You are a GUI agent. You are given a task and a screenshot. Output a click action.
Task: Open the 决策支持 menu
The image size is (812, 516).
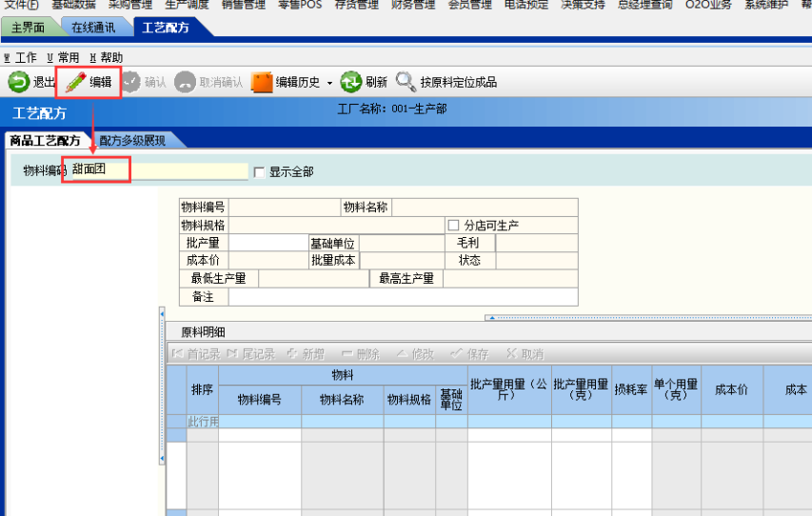pos(584,5)
